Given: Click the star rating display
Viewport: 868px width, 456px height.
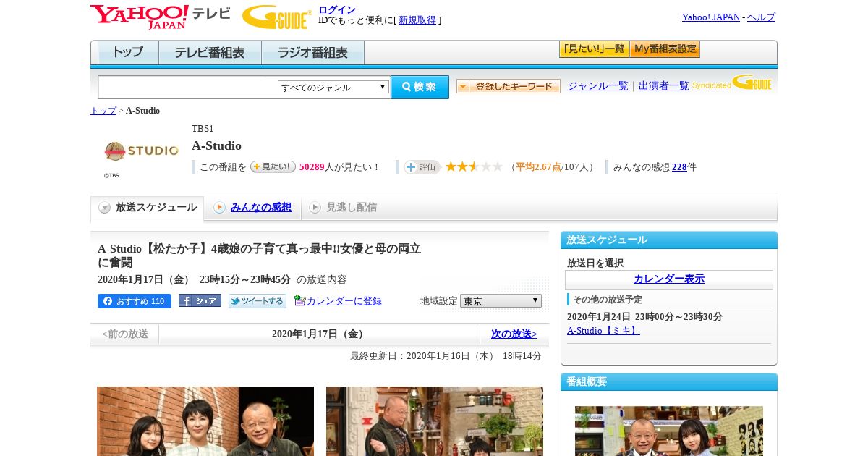Looking at the screenshot, I should click(474, 166).
